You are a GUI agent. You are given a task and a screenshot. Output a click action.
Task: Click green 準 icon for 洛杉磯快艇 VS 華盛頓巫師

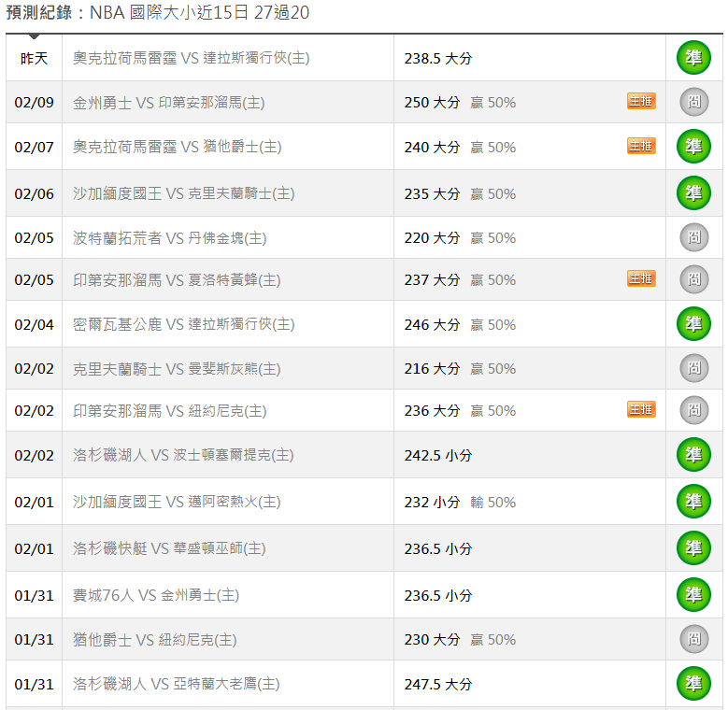click(x=693, y=547)
